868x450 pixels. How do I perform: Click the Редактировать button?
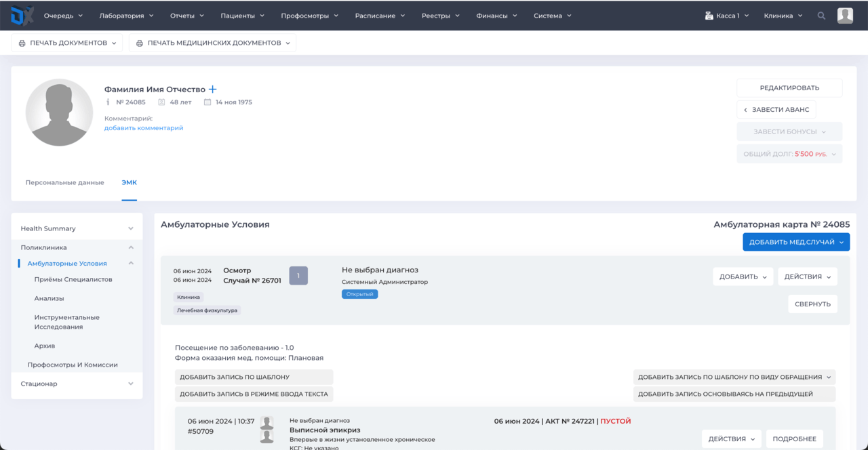[x=789, y=88]
